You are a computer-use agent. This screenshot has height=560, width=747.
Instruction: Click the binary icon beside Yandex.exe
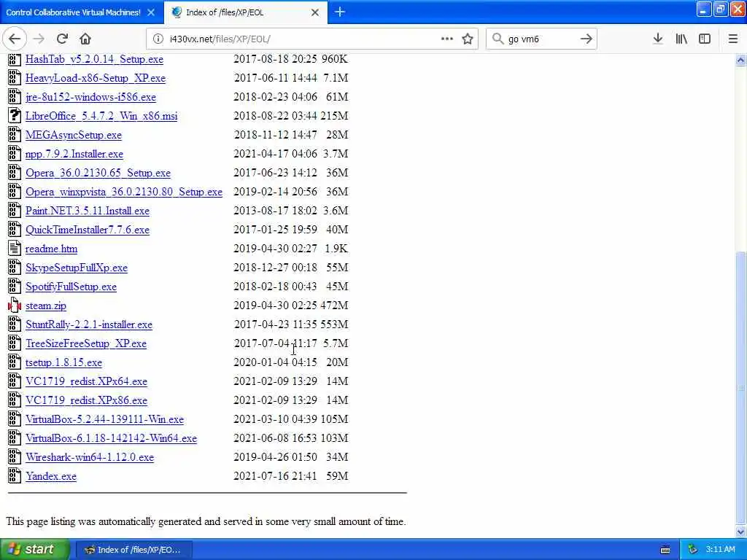click(15, 475)
